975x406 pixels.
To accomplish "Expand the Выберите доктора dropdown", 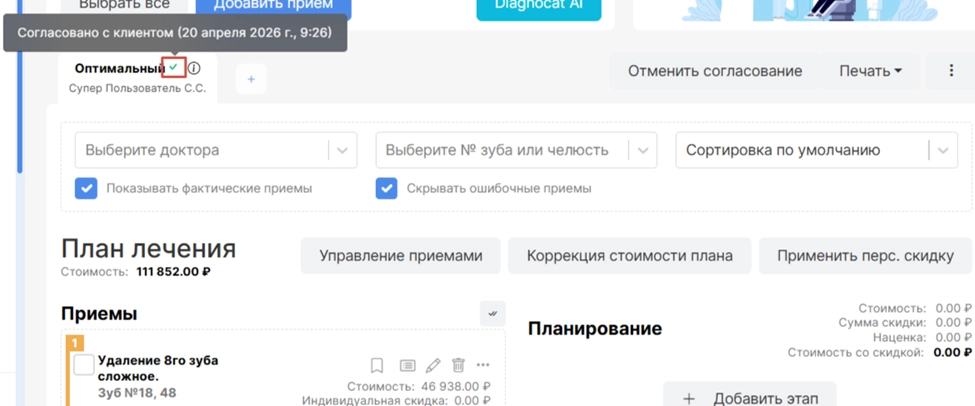I will click(342, 151).
